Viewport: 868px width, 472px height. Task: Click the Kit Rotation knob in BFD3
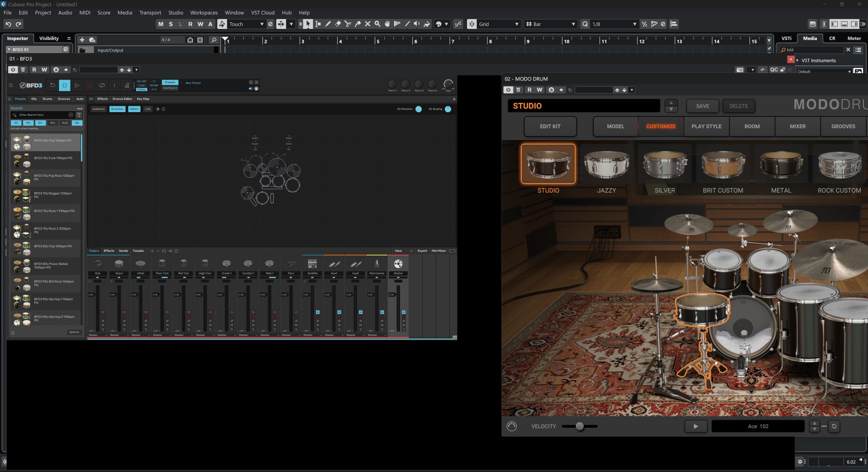[x=418, y=109]
